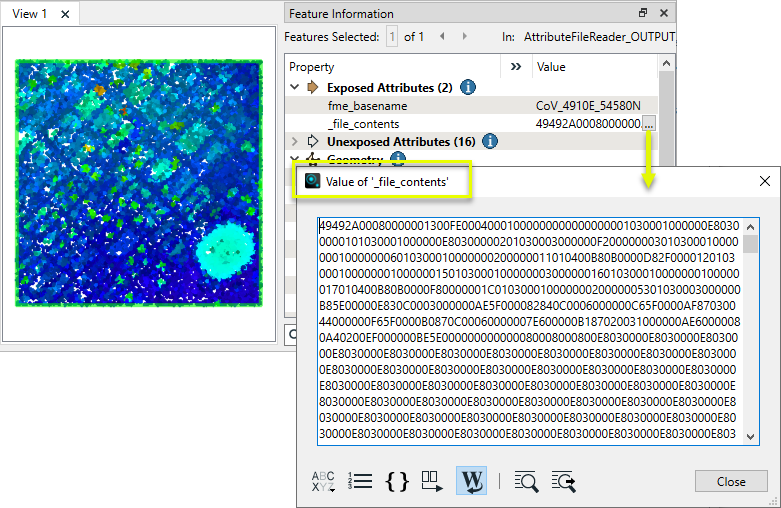Collapse the Geometry section
Image resolution: width=781 pixels, height=508 pixels.
[x=295, y=159]
